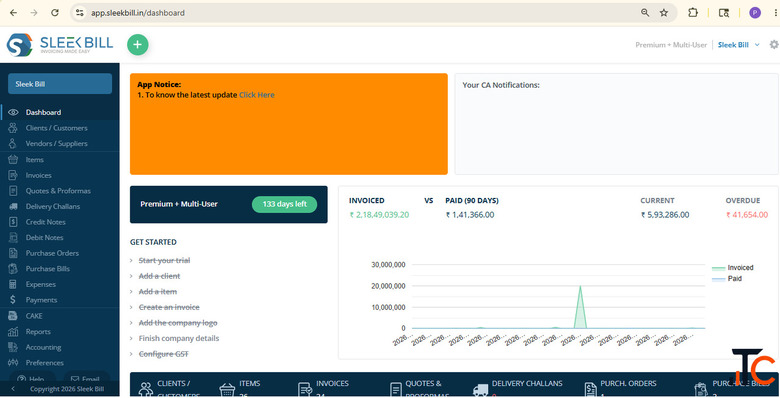Viewport: 780px width, 398px height.
Task: Click the Add the company logo link
Action: [x=178, y=323]
